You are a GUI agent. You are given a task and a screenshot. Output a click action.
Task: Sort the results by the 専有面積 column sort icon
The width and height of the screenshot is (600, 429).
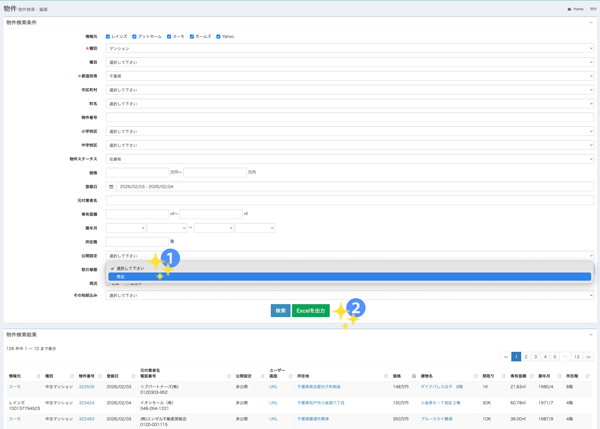point(532,376)
